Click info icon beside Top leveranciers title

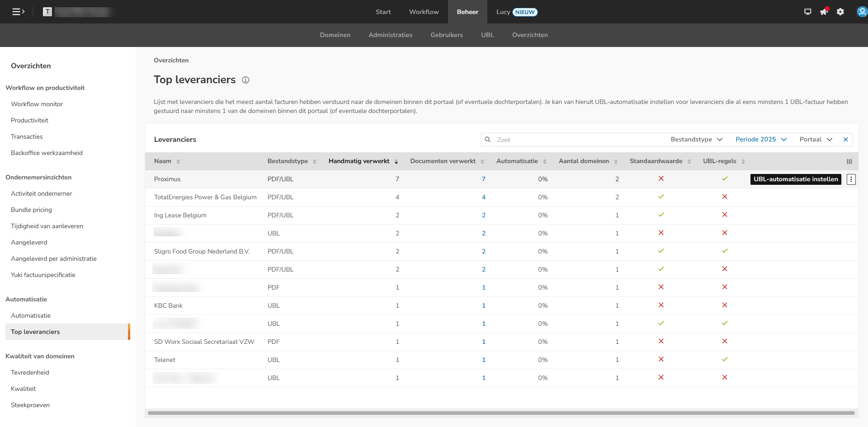[245, 80]
